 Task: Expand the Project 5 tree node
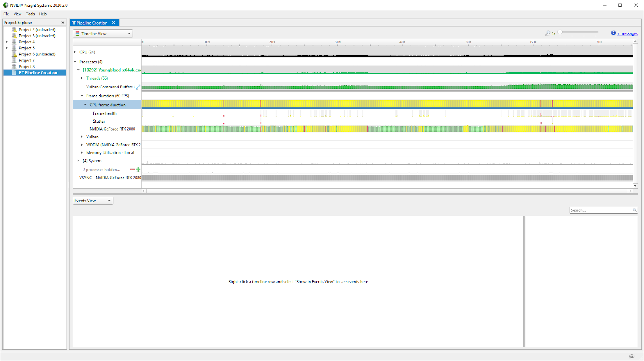(x=7, y=48)
